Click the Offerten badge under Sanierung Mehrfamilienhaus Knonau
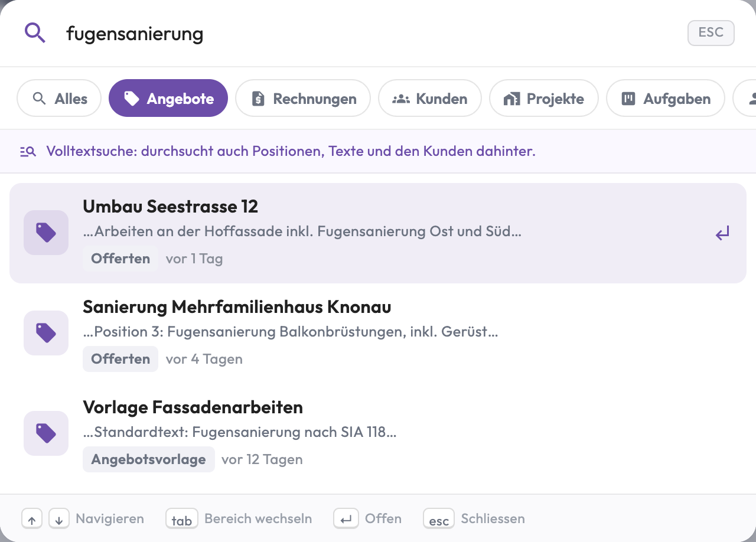The height and width of the screenshot is (542, 756). pos(120,359)
